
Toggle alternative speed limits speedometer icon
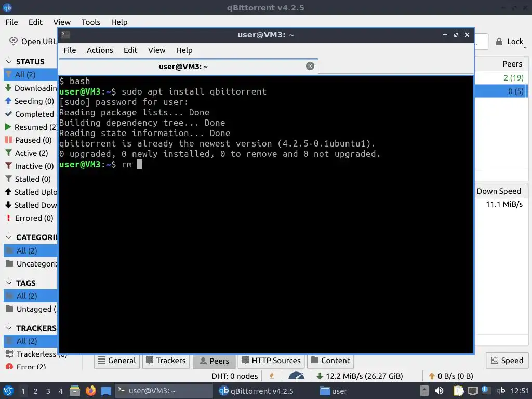point(296,376)
